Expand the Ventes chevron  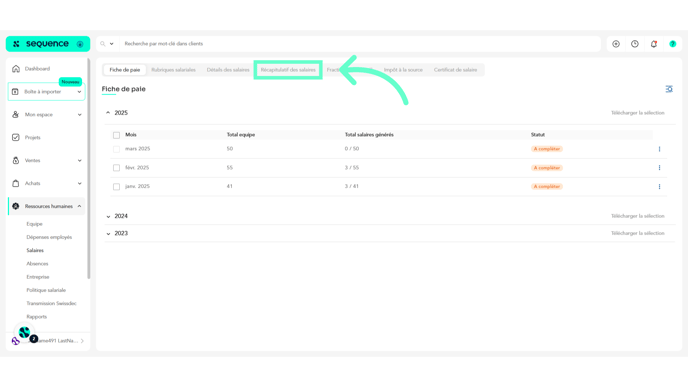tap(79, 161)
